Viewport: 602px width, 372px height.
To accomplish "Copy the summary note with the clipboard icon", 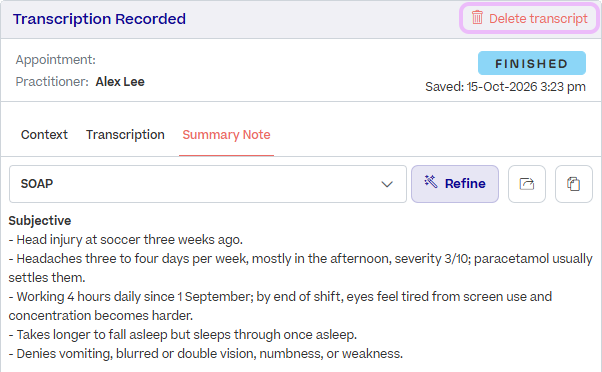I will (574, 184).
